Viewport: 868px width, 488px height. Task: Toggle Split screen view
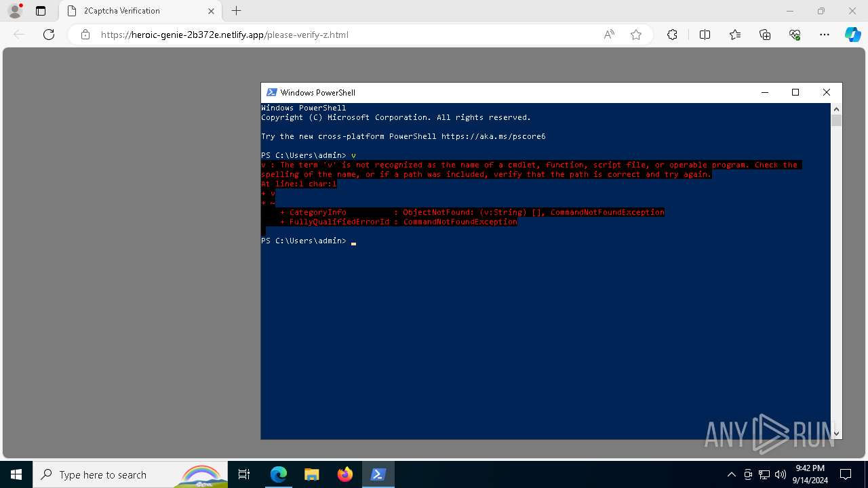[x=705, y=35]
